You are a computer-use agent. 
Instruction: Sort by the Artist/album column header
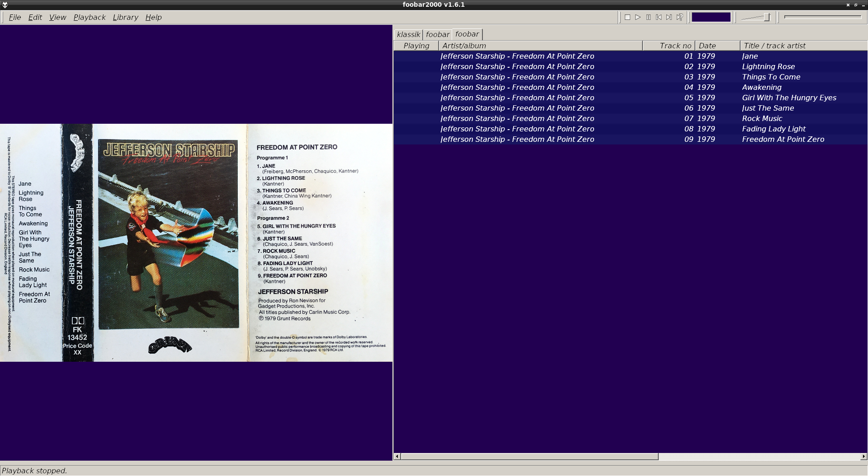pos(541,46)
